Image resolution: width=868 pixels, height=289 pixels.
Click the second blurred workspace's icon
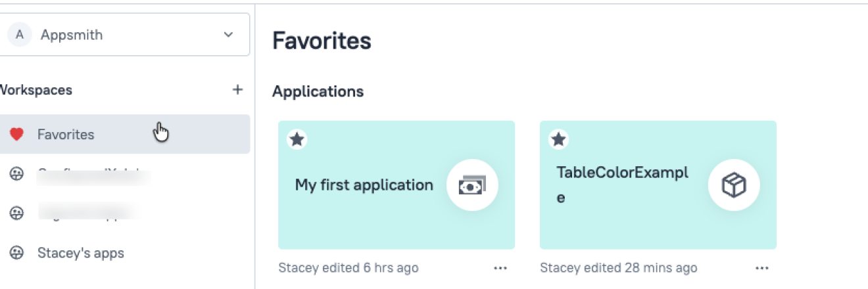coord(17,213)
